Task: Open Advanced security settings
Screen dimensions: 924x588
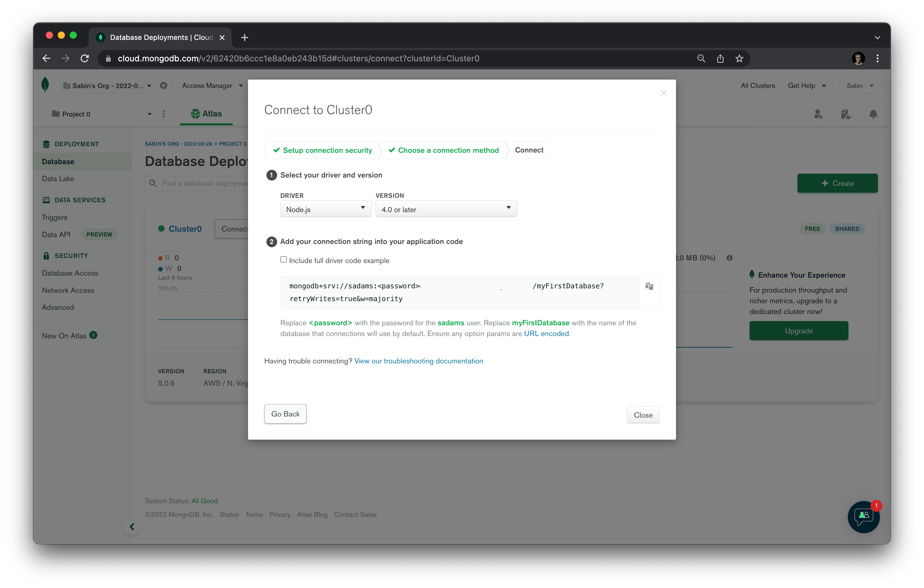Action: point(57,307)
